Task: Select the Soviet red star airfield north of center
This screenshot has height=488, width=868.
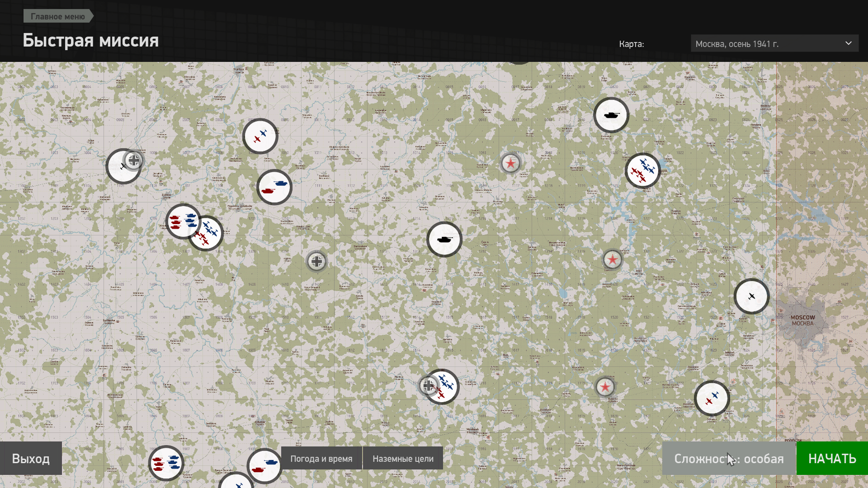Action: pos(511,164)
